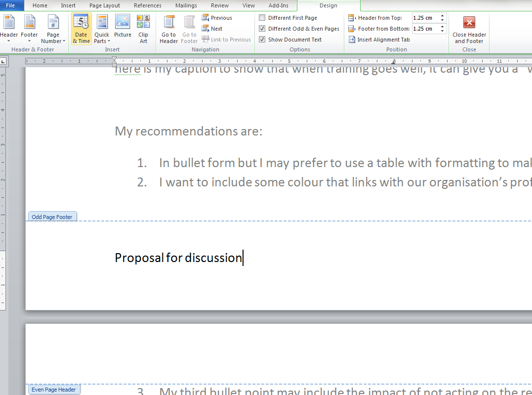
Task: Decrease Footer from Bottom value
Action: point(442,31)
